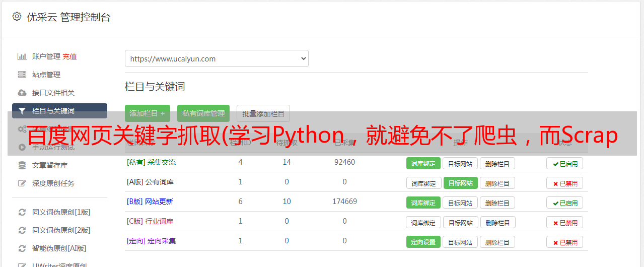Open 同义词伪原创[1版] via its refresh icon
Image resolution: width=644 pixels, height=267 pixels.
(x=22, y=212)
